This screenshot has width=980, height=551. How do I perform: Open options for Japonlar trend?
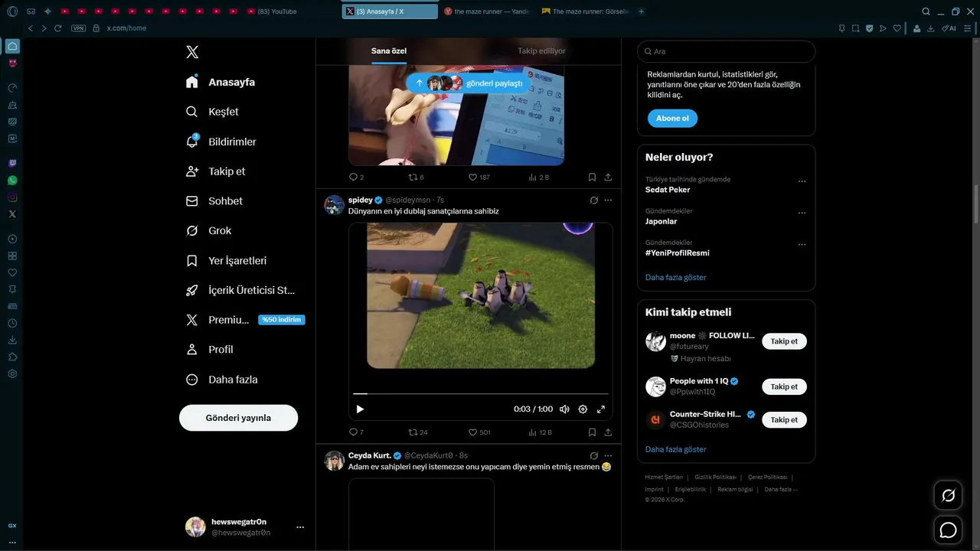click(x=802, y=213)
